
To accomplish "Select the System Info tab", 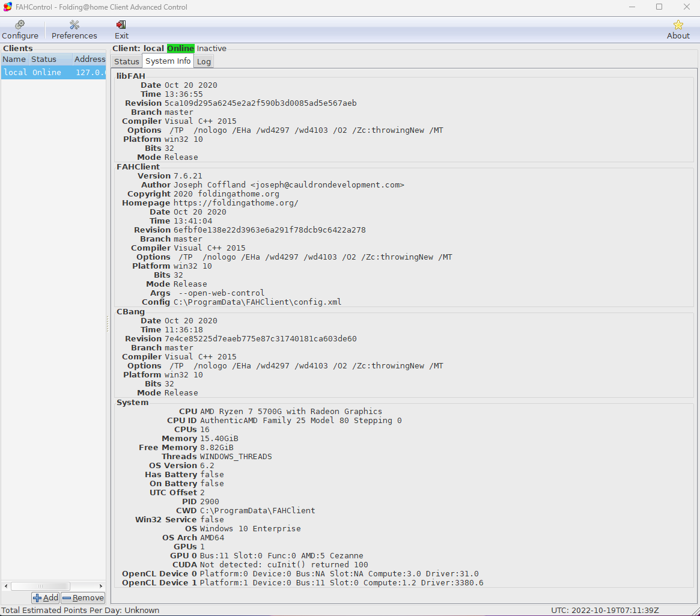I will [168, 61].
